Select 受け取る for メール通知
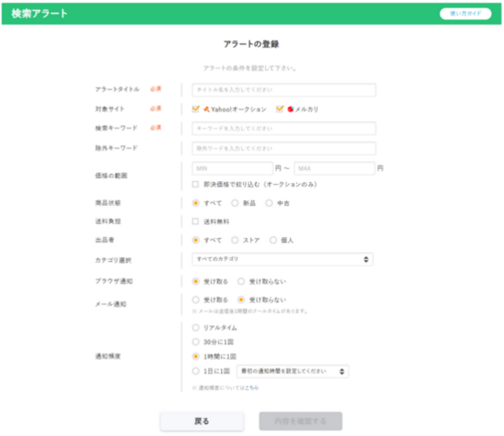This screenshot has width=504, height=436. (x=195, y=300)
